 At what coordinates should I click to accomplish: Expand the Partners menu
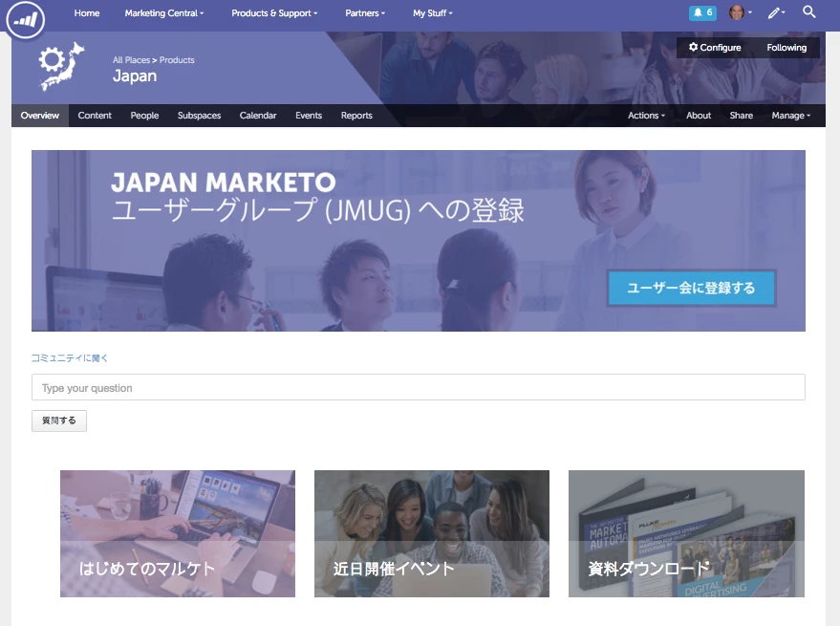(x=365, y=12)
